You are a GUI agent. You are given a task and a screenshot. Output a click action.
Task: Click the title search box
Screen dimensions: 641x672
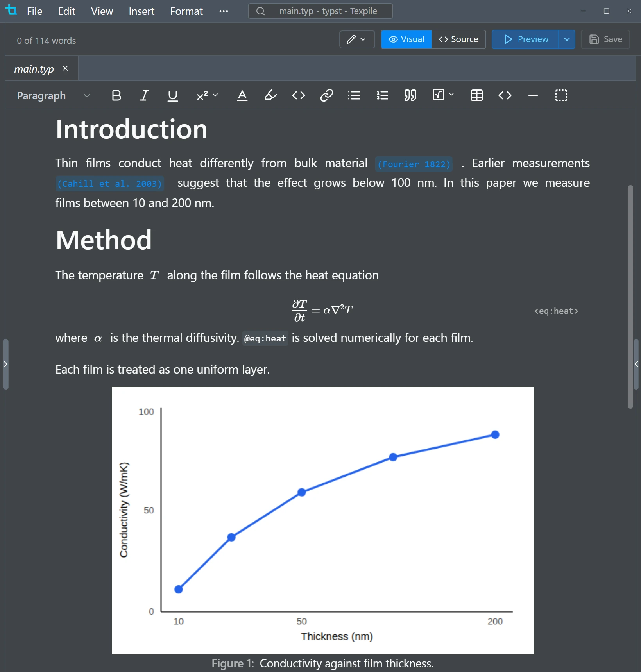[x=320, y=11]
